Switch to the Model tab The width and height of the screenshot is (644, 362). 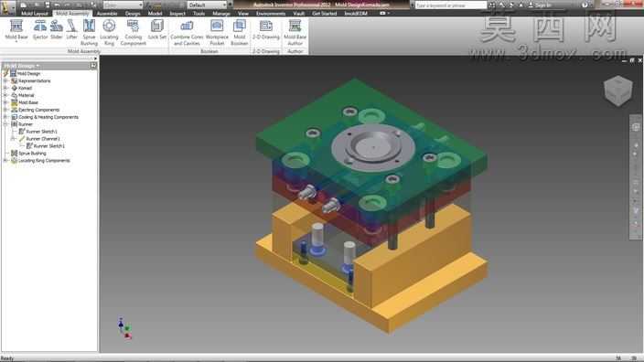[155, 14]
